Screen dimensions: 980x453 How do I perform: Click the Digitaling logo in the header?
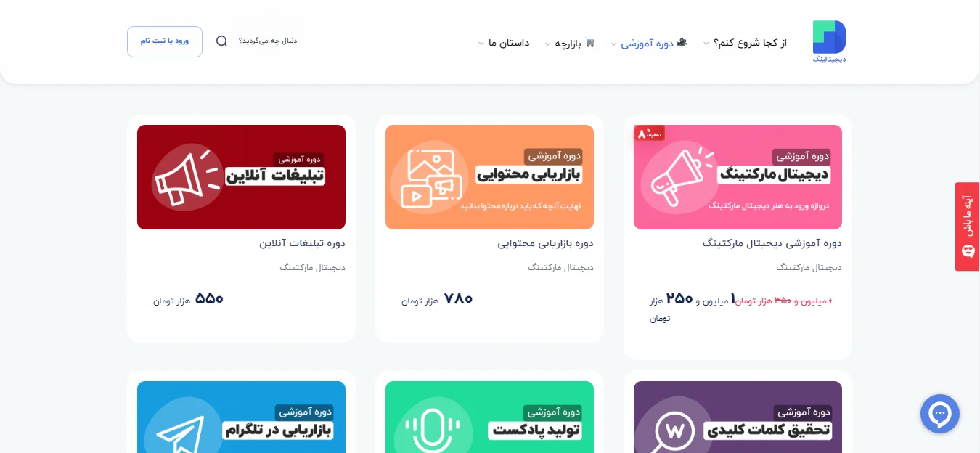829,42
